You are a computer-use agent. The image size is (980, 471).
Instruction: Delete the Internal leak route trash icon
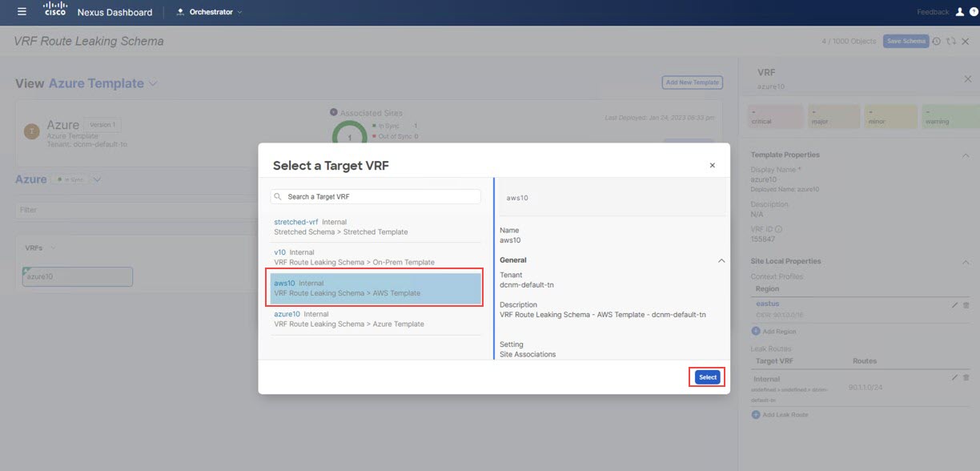pyautogui.click(x=966, y=377)
